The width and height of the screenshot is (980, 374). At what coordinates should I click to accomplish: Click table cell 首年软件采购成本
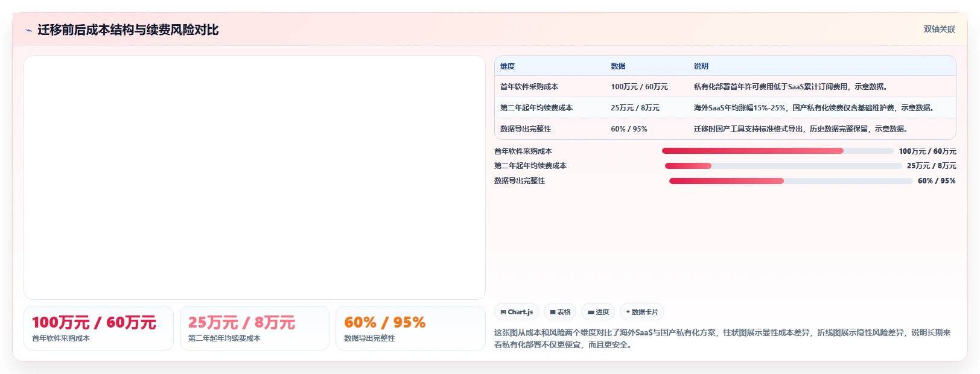[x=529, y=87]
